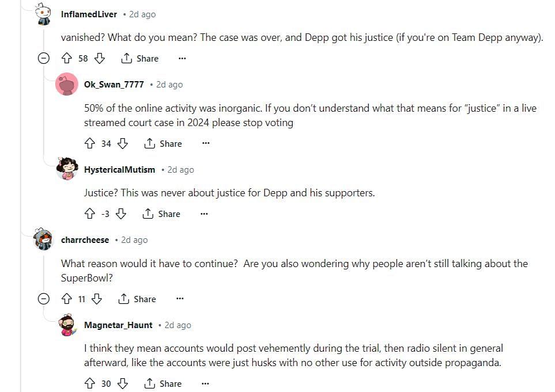Viewport: 555px width, 392px height.
Task: Upvote Ok_Swan_7777's comment
Action: [90, 143]
